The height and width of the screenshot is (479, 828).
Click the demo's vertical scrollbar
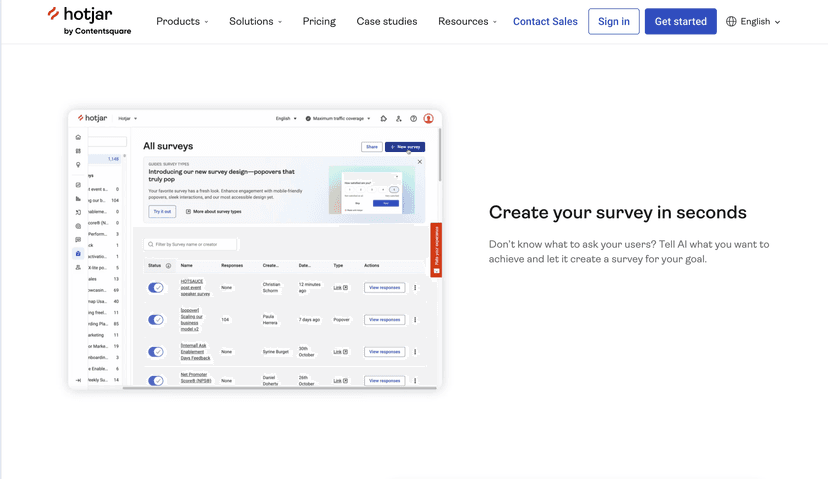click(440, 154)
